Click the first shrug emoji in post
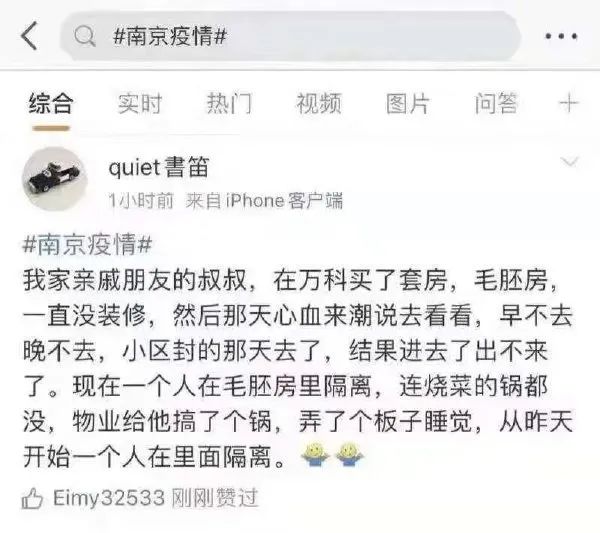 point(315,455)
